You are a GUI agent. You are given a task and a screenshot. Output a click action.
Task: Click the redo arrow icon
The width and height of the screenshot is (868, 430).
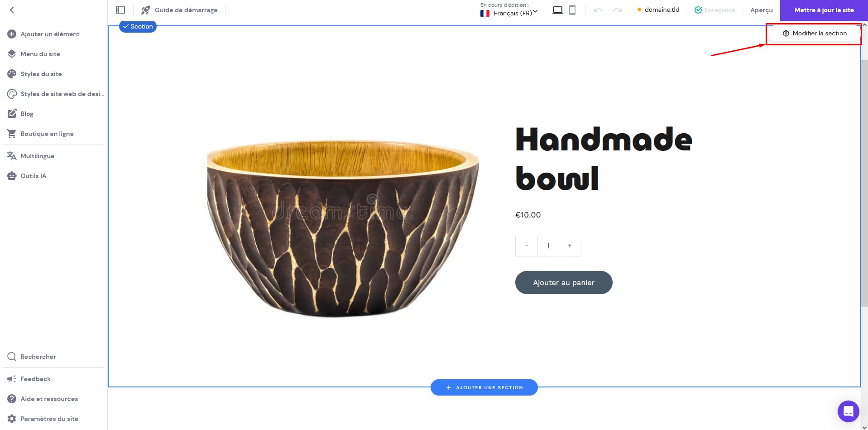tap(617, 10)
